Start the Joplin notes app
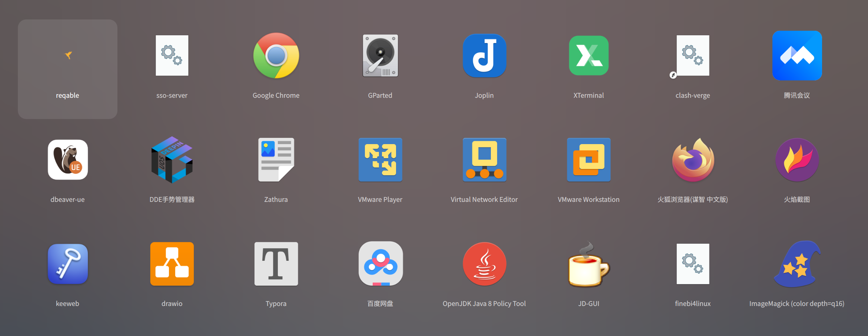The image size is (868, 336). click(484, 56)
